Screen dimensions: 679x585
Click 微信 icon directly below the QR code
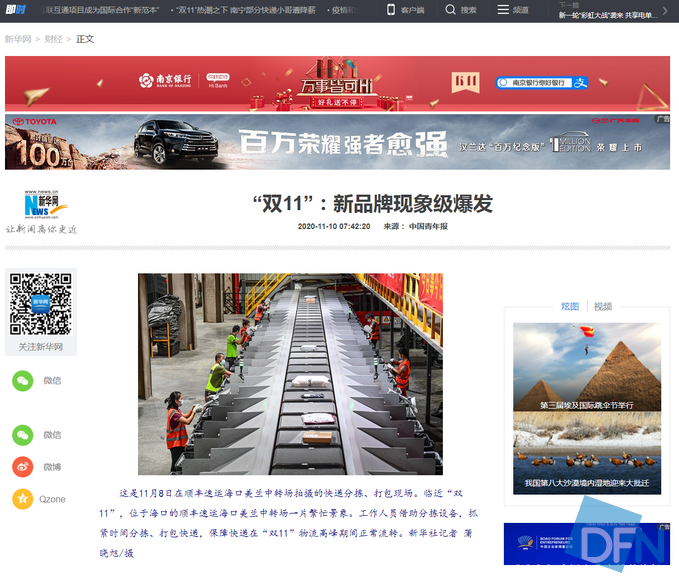(x=23, y=381)
